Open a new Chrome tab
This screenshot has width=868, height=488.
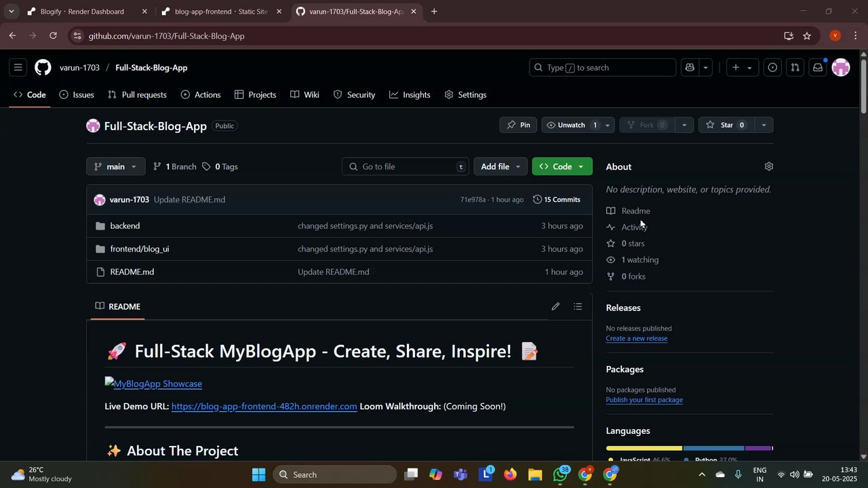click(x=434, y=12)
